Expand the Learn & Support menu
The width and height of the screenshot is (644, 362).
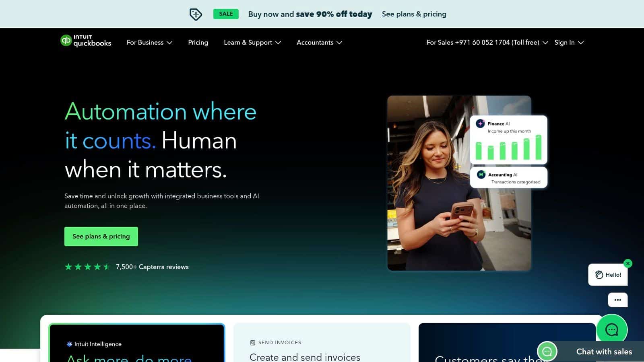(252, 42)
